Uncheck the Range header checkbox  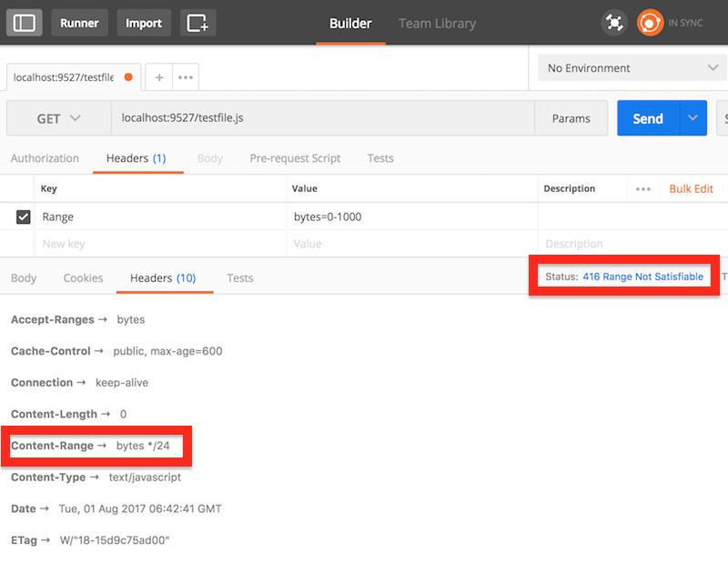pyautogui.click(x=24, y=216)
